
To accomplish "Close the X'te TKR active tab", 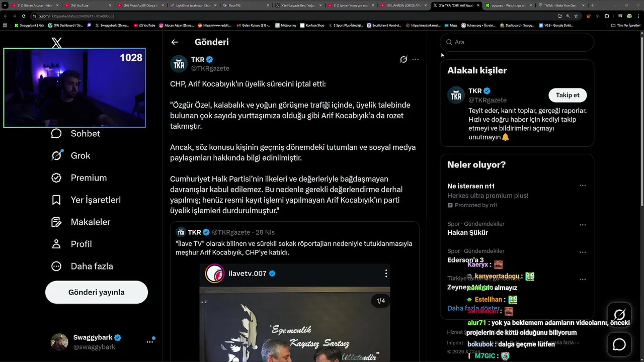I will click(x=477, y=6).
